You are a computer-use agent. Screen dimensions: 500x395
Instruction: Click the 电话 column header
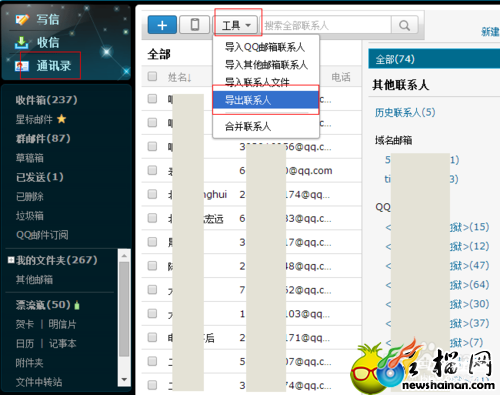(341, 77)
